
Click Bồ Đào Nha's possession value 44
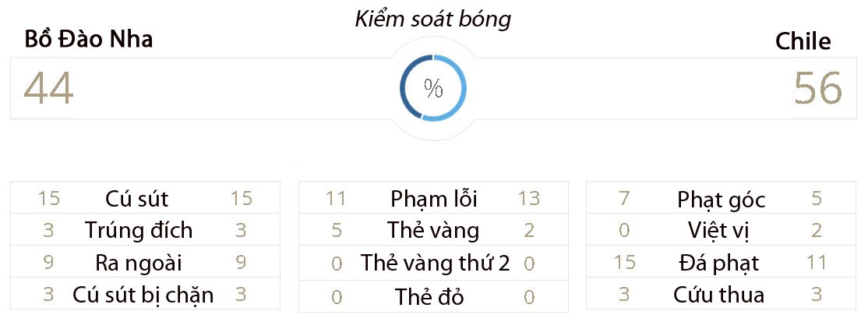[48, 88]
